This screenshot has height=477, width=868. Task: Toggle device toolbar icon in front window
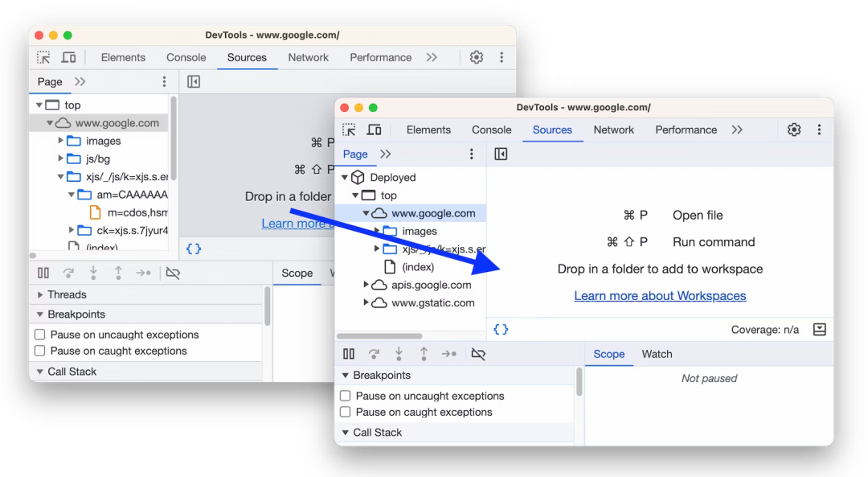(x=375, y=130)
